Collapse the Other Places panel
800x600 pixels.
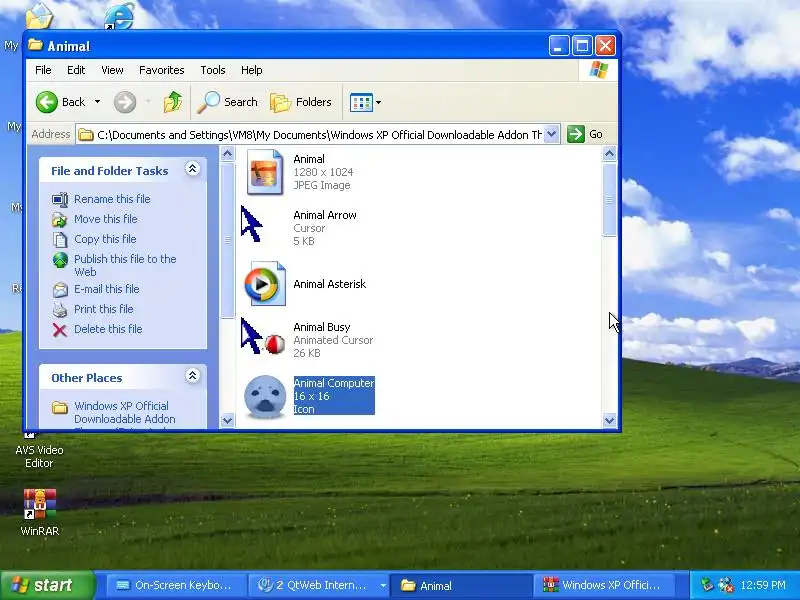(192, 376)
